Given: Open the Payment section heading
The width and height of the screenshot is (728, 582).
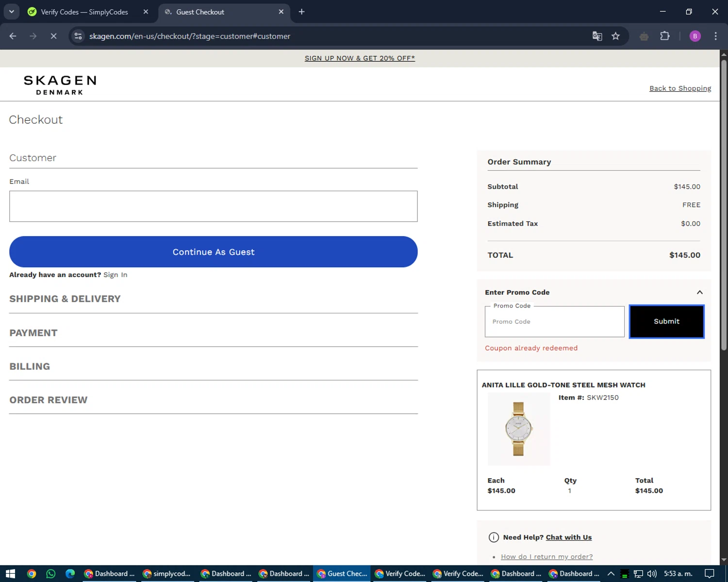Looking at the screenshot, I should (x=33, y=333).
